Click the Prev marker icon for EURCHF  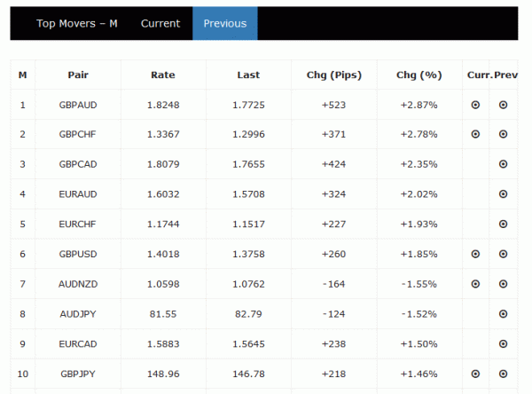pos(504,224)
